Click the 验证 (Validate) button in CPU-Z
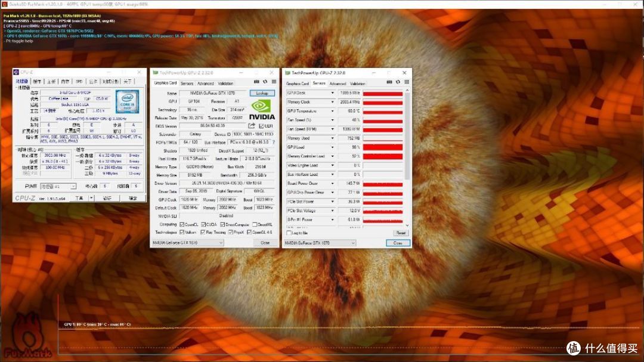Screen dimensions: 644x362 point(107,198)
